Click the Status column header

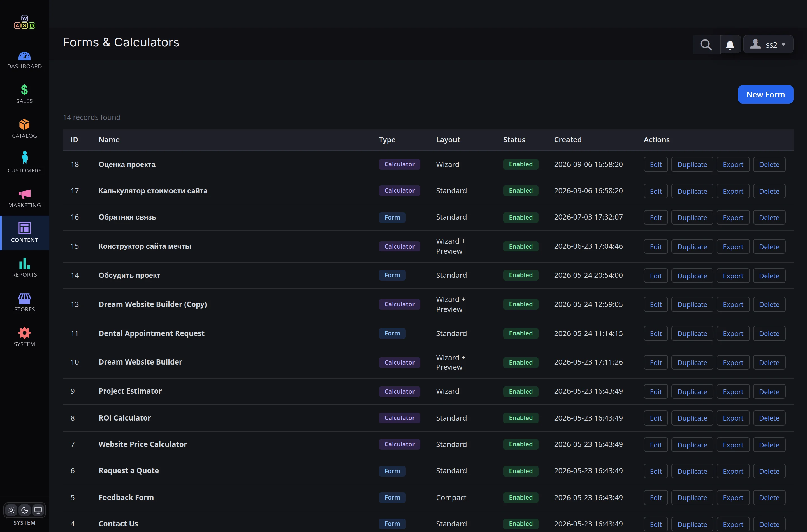click(514, 140)
